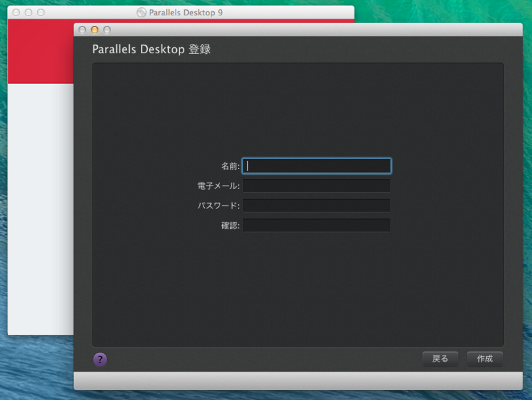Click inside the 名前 input field
The width and height of the screenshot is (532, 400).
(317, 166)
